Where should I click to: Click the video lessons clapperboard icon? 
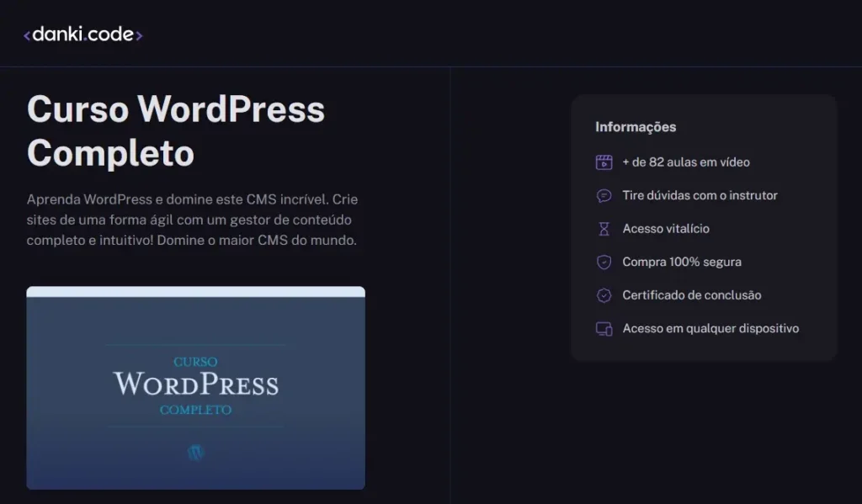click(x=604, y=162)
